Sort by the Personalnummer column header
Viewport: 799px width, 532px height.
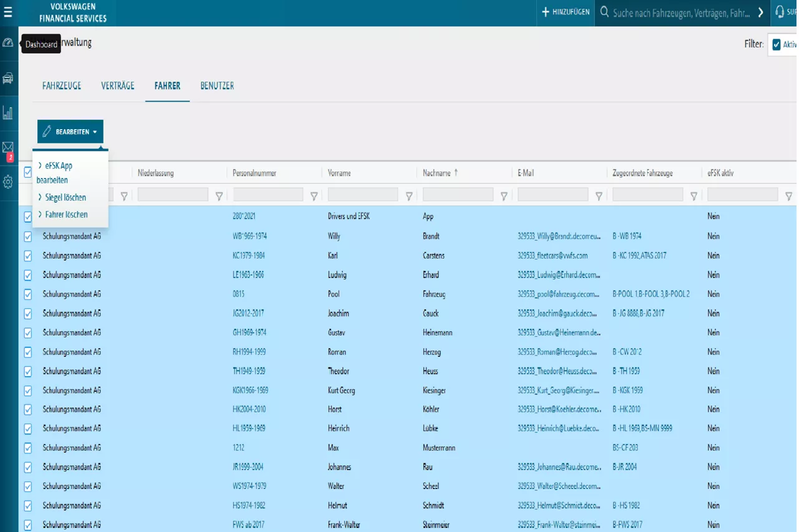pyautogui.click(x=255, y=173)
